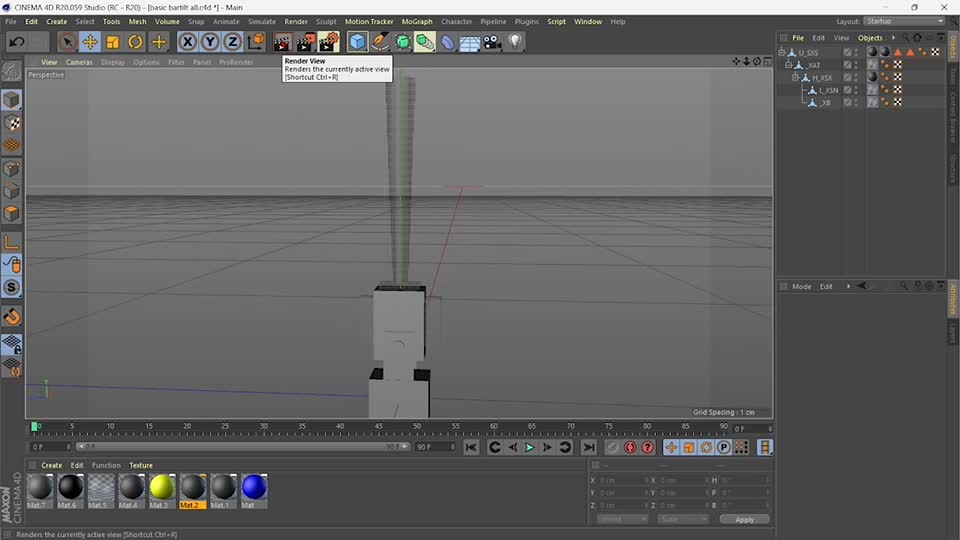960x540 pixels.
Task: Toggle Z axis lock
Action: [232, 42]
